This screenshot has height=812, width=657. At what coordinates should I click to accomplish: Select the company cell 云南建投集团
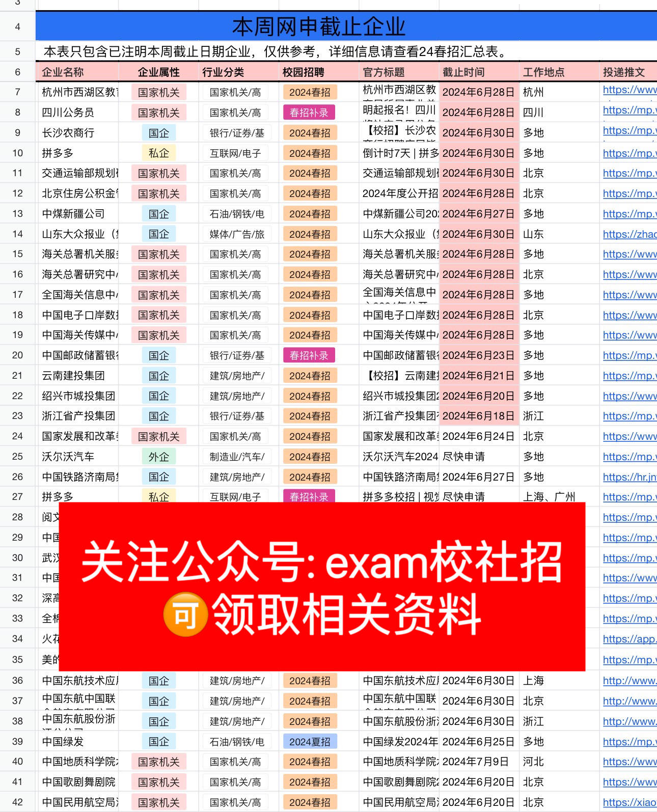77,376
